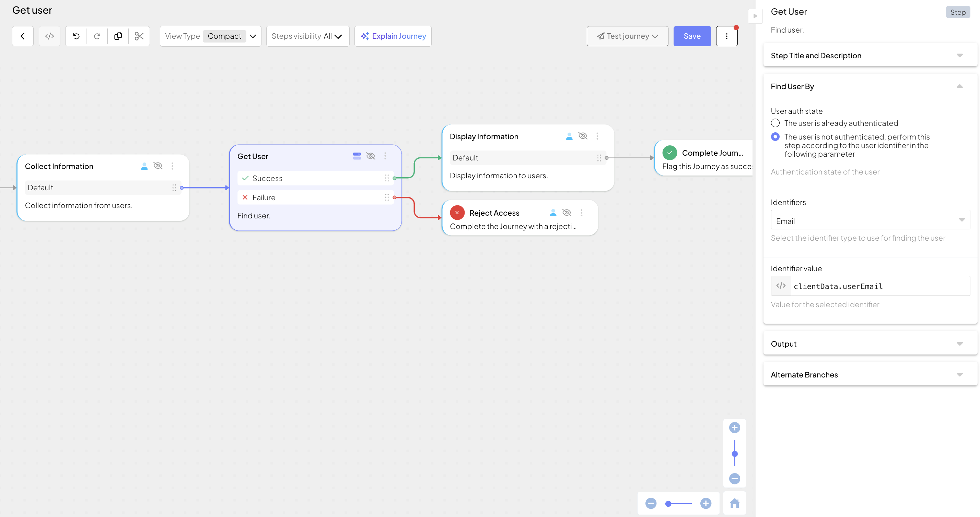The image size is (980, 517).
Task: Click the redo icon
Action: pyautogui.click(x=97, y=36)
